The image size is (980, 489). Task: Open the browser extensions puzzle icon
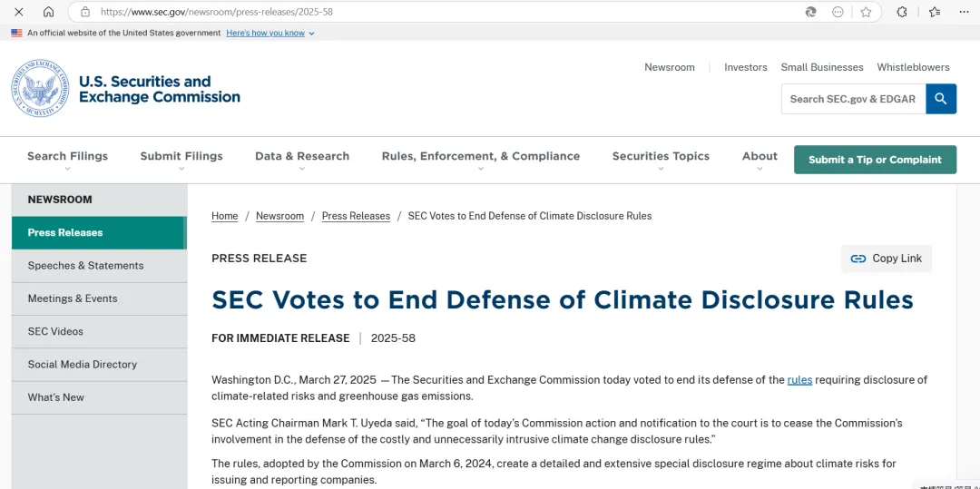902,12
